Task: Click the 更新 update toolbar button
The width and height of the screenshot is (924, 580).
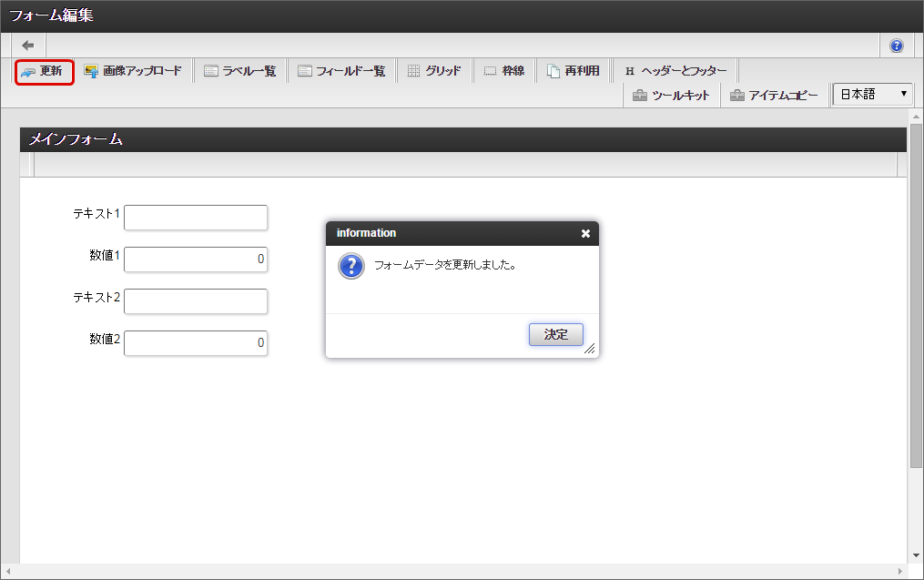Action: coord(44,71)
